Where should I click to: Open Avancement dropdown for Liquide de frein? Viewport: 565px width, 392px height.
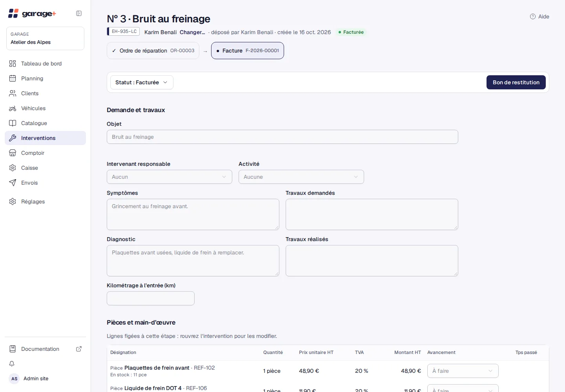tap(463, 388)
